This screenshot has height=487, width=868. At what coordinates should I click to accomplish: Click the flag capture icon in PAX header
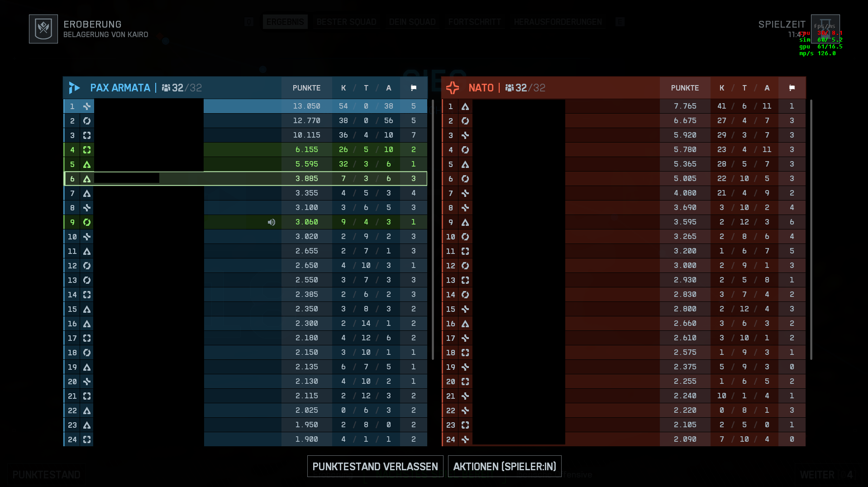tap(413, 88)
